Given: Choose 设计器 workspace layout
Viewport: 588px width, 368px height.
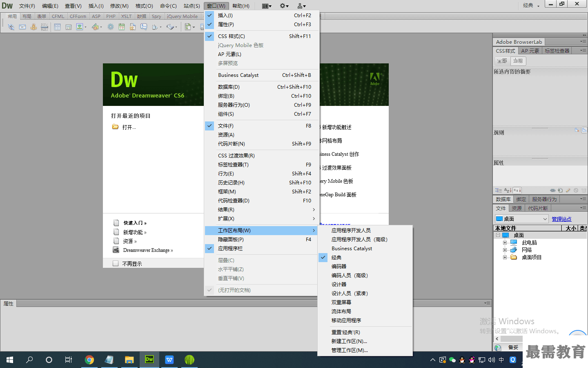Looking at the screenshot, I should 365,285.
